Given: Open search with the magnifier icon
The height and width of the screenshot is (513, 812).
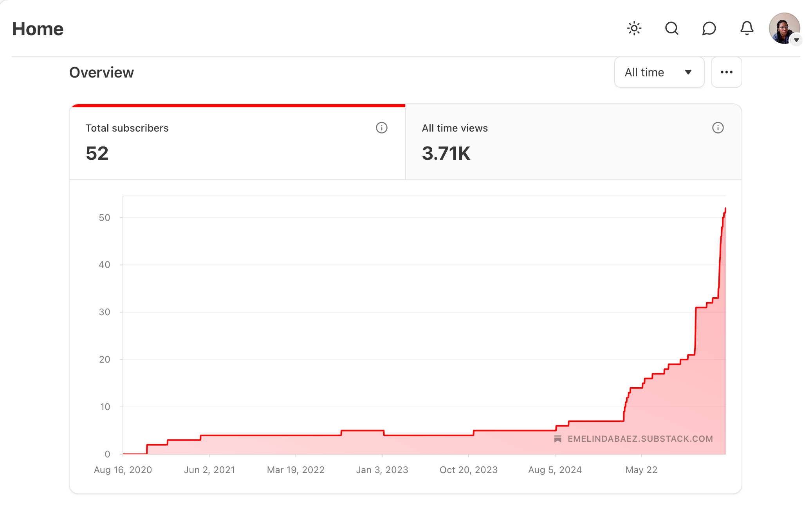Looking at the screenshot, I should tap(671, 29).
